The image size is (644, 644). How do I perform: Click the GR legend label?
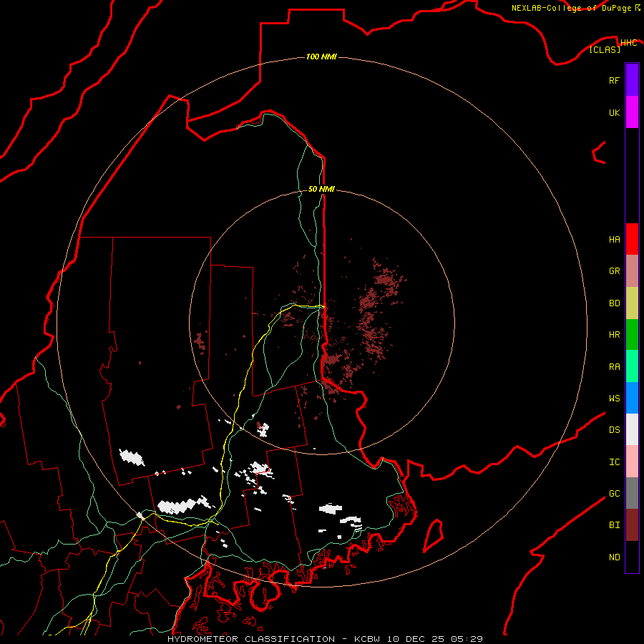tap(614, 271)
